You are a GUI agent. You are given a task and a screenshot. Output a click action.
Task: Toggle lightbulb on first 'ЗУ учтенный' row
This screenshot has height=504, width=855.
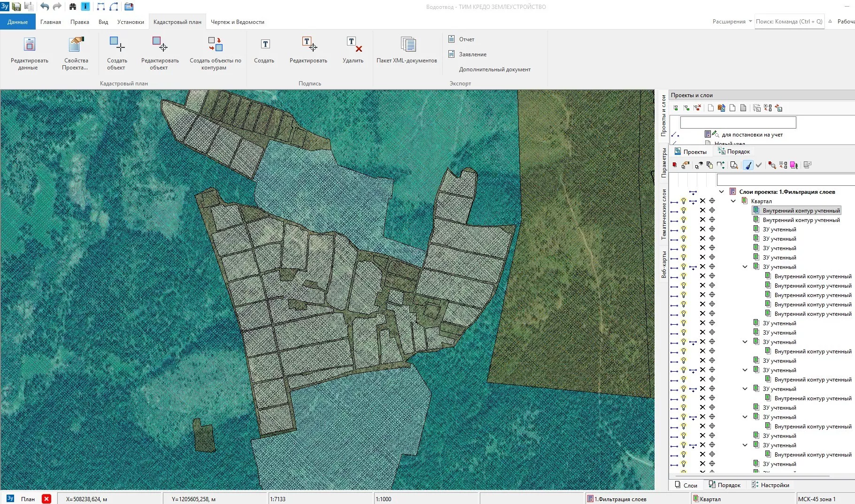pos(684,229)
